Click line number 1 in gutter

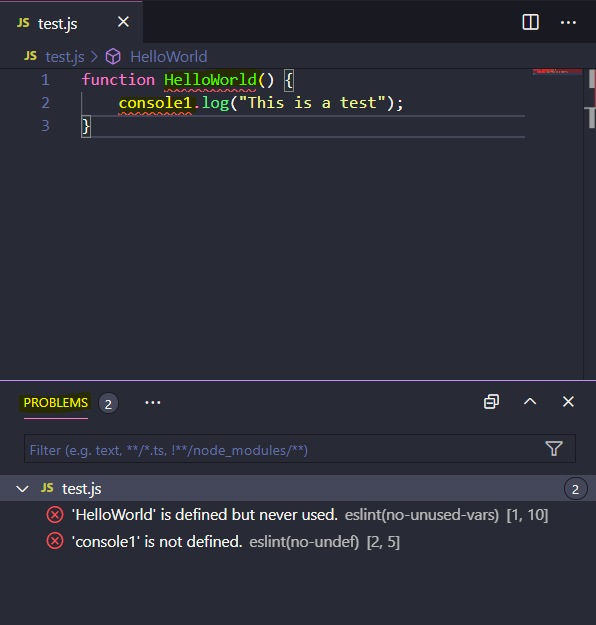pyautogui.click(x=45, y=80)
